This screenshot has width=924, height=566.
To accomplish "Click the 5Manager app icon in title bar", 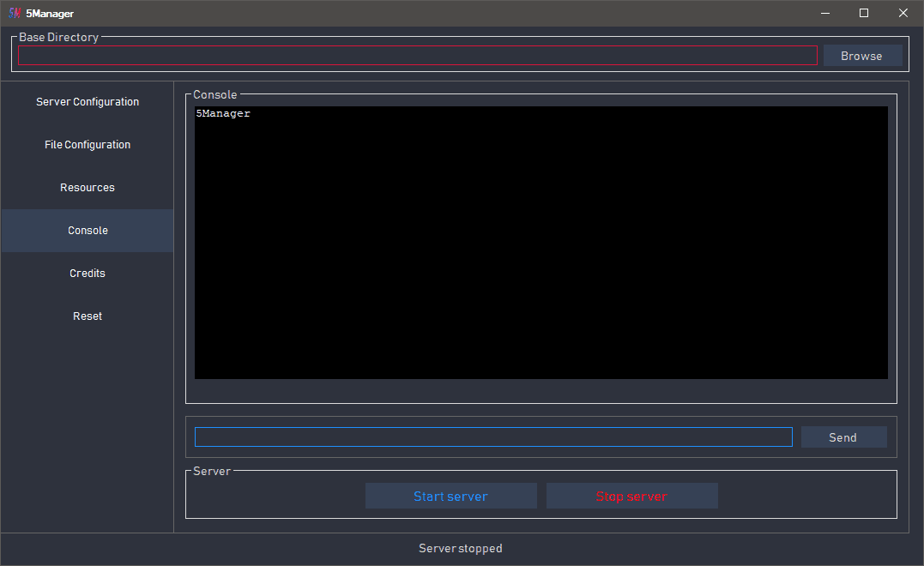I will pyautogui.click(x=14, y=13).
